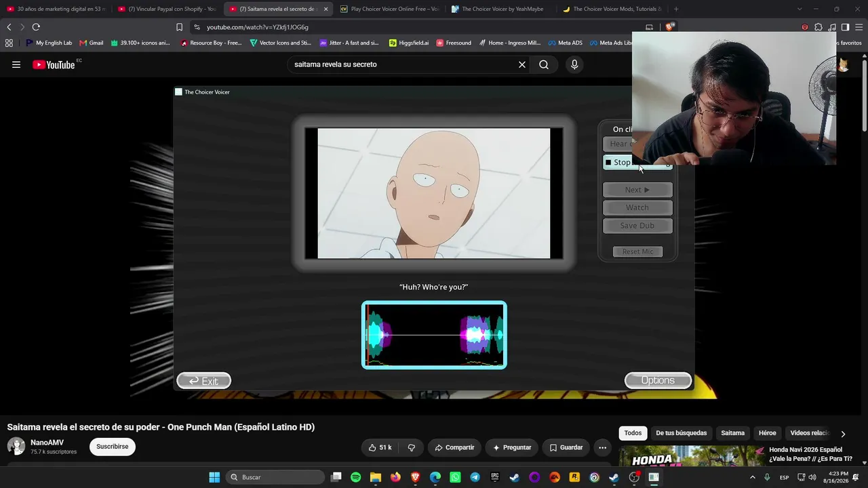Open more actions ellipsis under the video
868x488 pixels.
pyautogui.click(x=602, y=447)
